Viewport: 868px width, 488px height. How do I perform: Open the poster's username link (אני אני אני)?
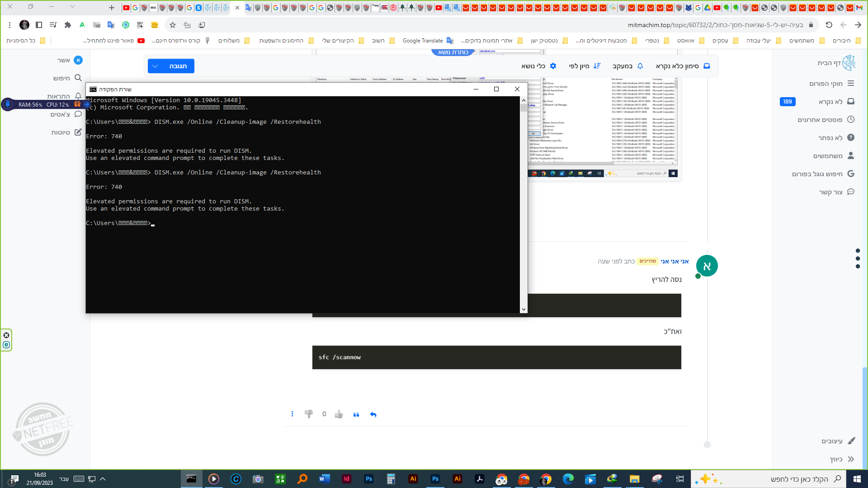click(x=675, y=261)
